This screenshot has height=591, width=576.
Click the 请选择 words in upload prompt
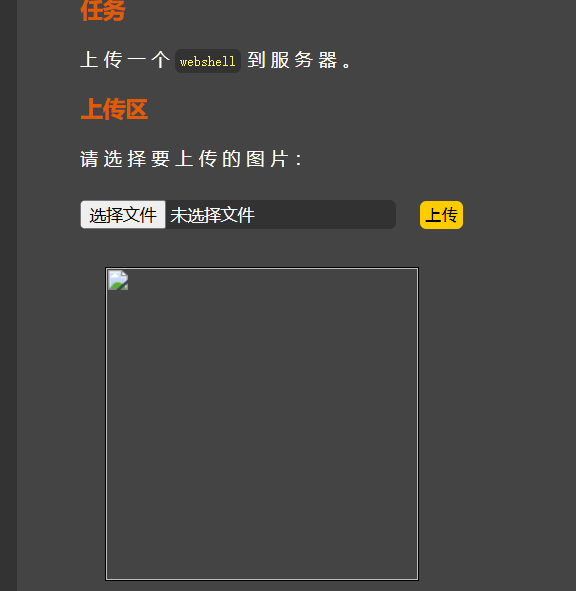point(113,159)
